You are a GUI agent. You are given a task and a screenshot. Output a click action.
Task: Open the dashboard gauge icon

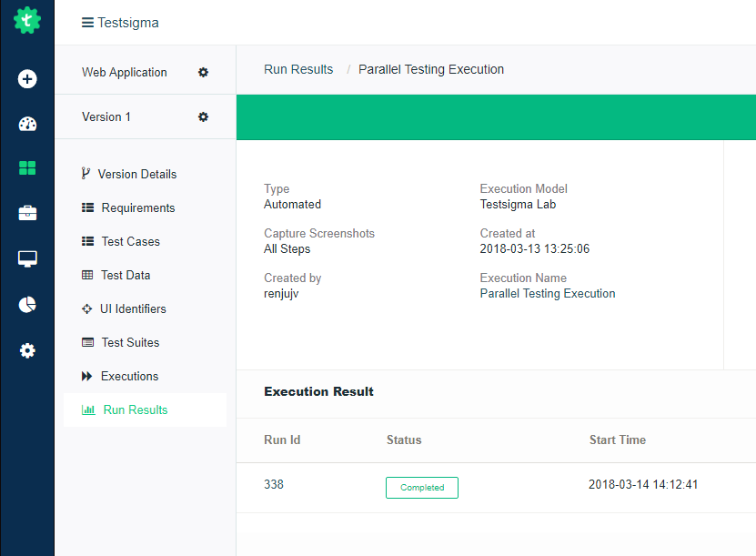[x=27, y=124]
